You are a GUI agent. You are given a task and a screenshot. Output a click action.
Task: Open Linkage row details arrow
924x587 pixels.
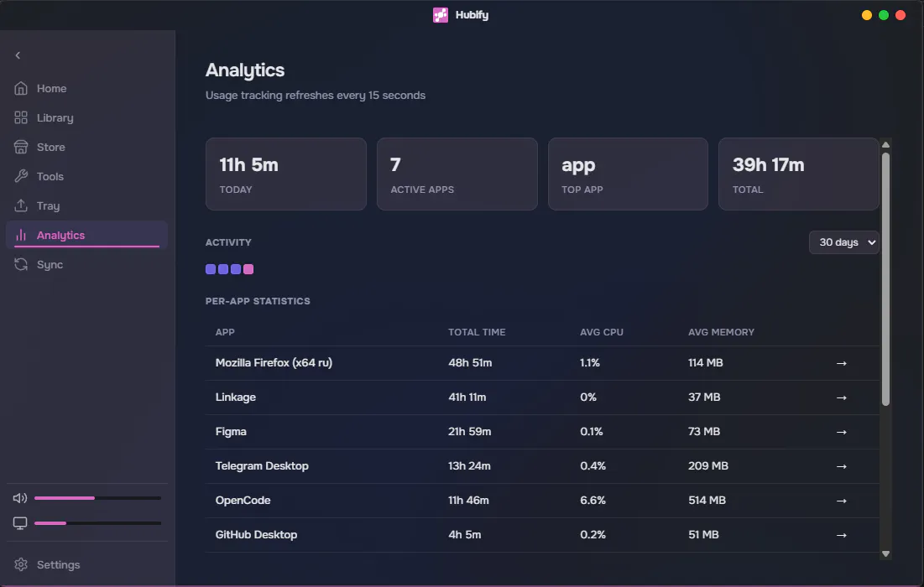pyautogui.click(x=842, y=397)
